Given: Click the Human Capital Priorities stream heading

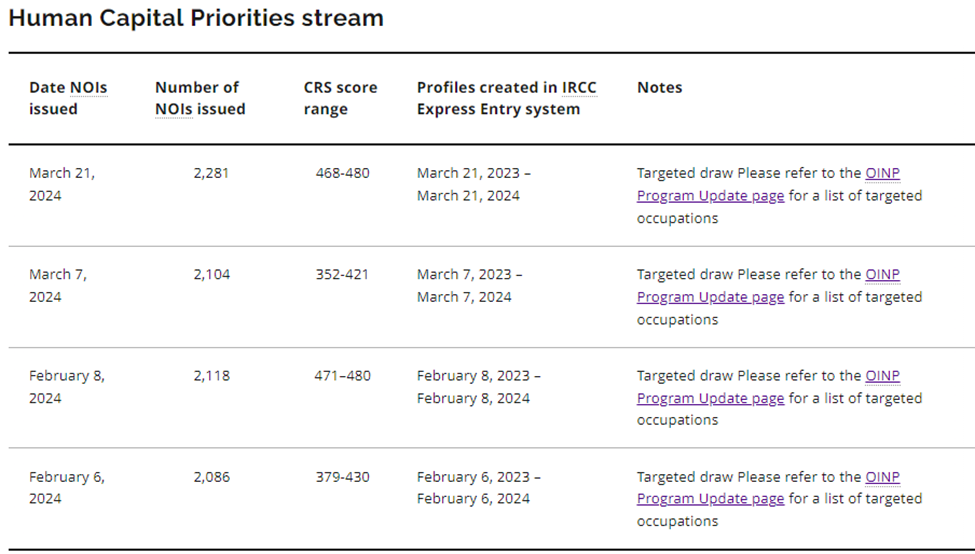Looking at the screenshot, I should click(196, 18).
